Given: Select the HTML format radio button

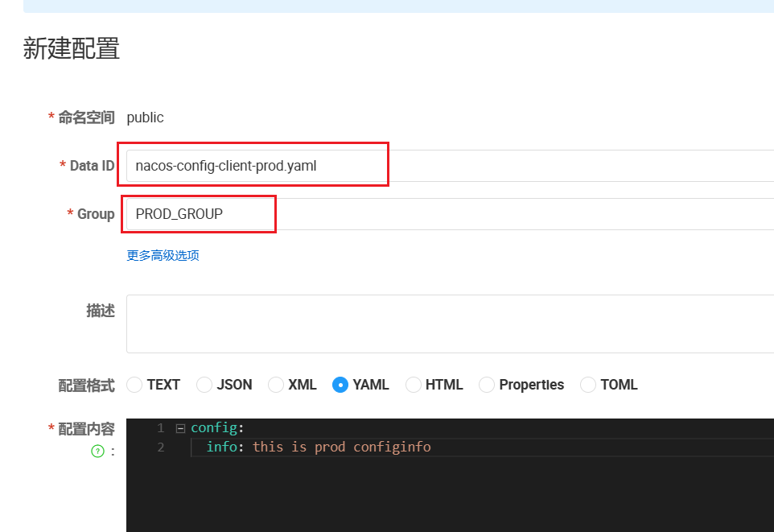Looking at the screenshot, I should (414, 384).
